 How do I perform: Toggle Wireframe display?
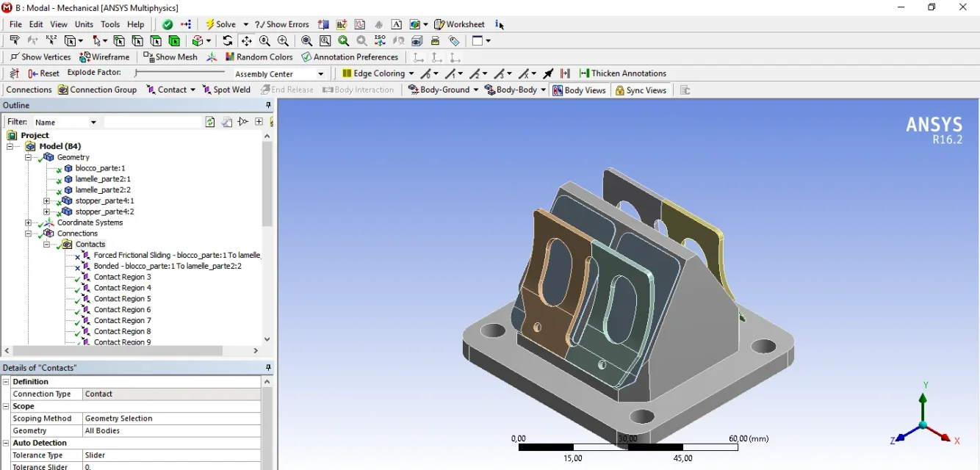tap(104, 57)
